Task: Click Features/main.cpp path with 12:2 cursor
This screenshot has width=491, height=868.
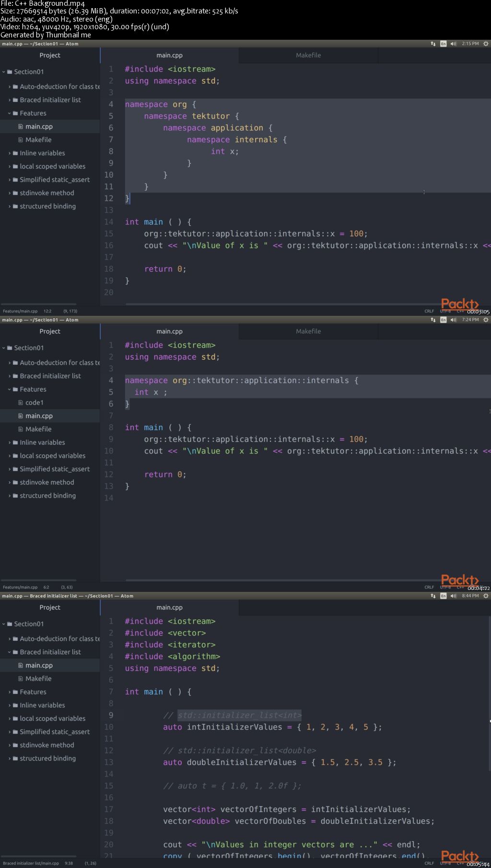Action: [20, 311]
